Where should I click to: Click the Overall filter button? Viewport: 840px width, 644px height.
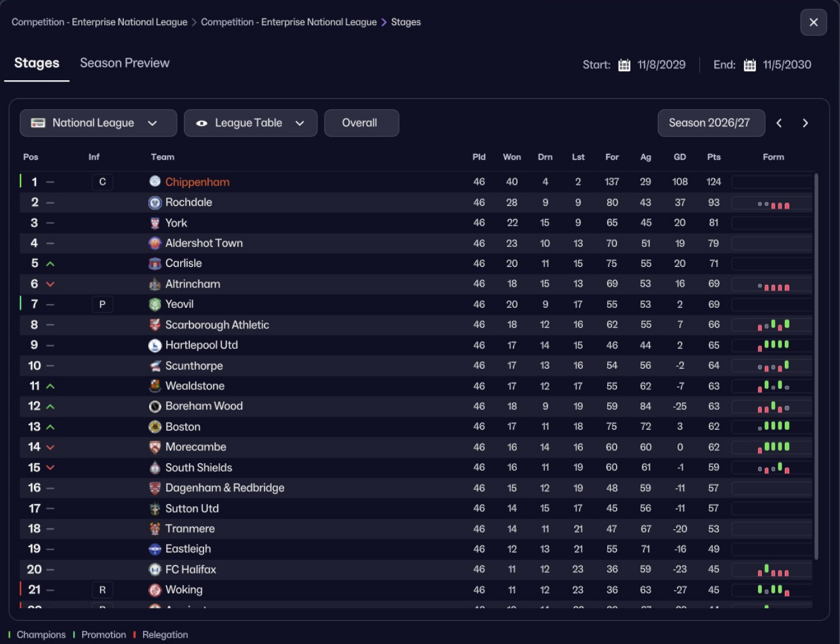point(361,123)
